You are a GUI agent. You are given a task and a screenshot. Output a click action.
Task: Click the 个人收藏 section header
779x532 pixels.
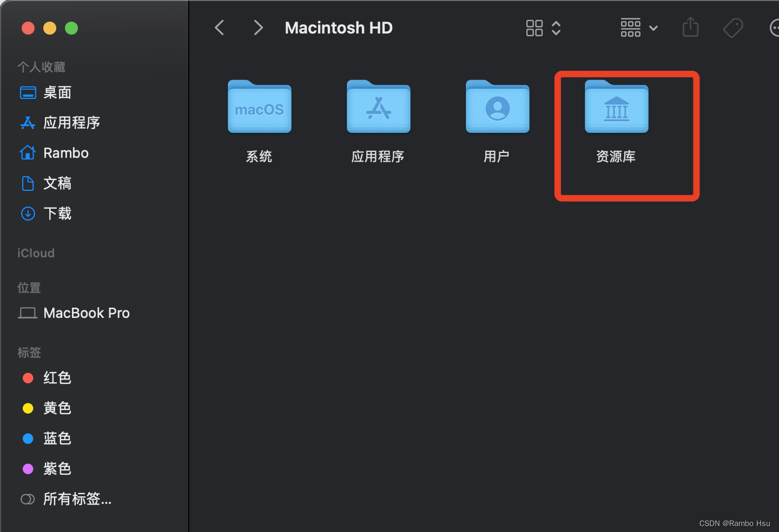[x=41, y=67]
